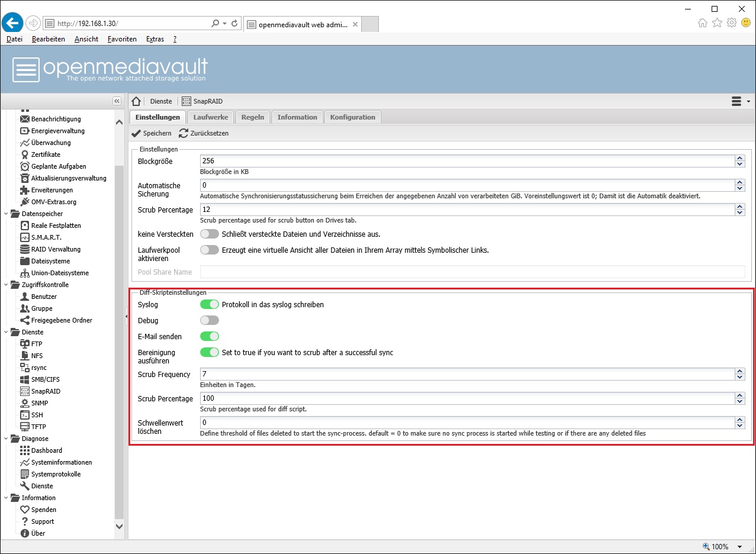Image resolution: width=756 pixels, height=554 pixels.
Task: Open the Konfiguration tab
Action: (353, 117)
